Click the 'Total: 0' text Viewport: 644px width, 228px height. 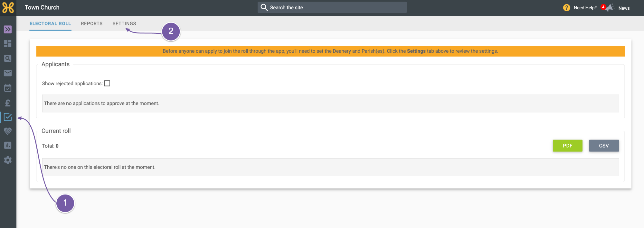click(x=50, y=146)
